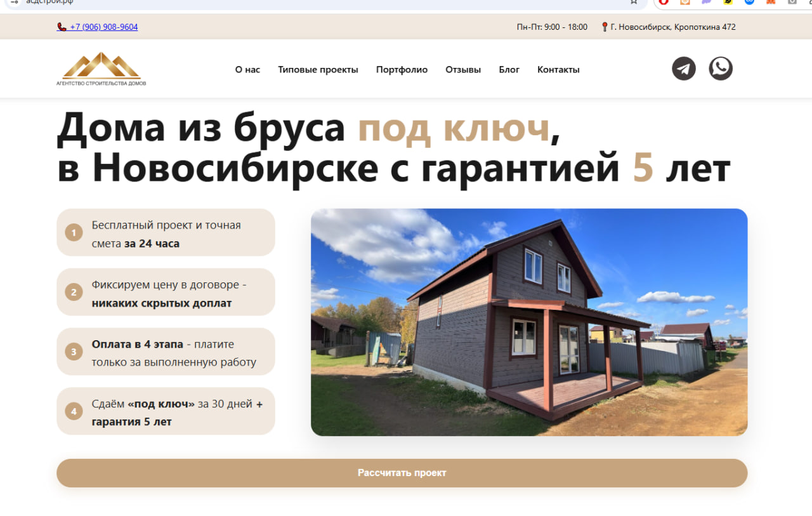Image resolution: width=812 pixels, height=516 pixels.
Task: Click the blue circular extension icon
Action: (x=749, y=3)
